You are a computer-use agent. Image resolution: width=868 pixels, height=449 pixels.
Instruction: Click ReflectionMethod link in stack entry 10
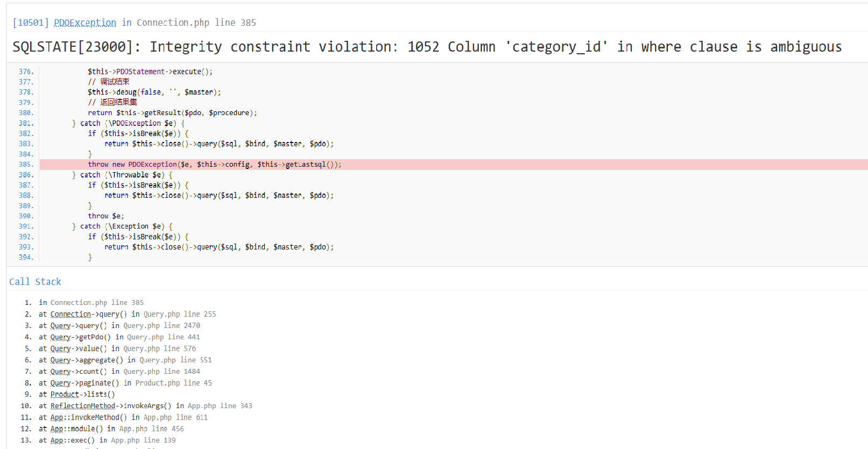coord(83,406)
